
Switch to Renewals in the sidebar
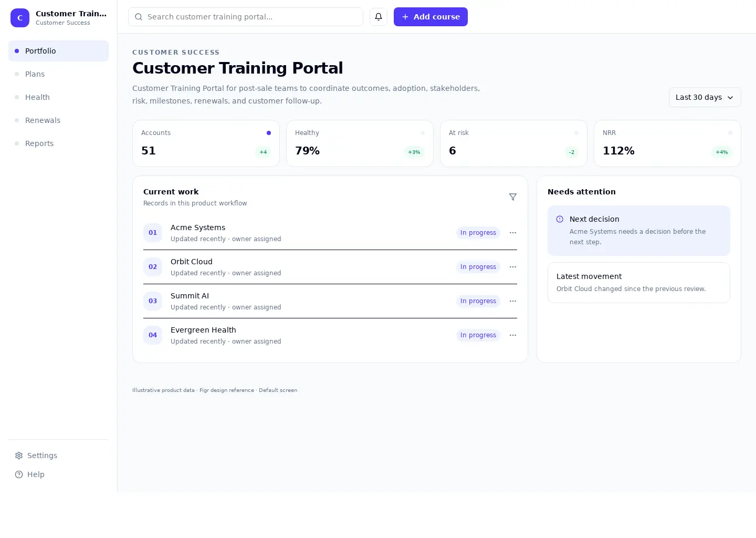(59, 120)
